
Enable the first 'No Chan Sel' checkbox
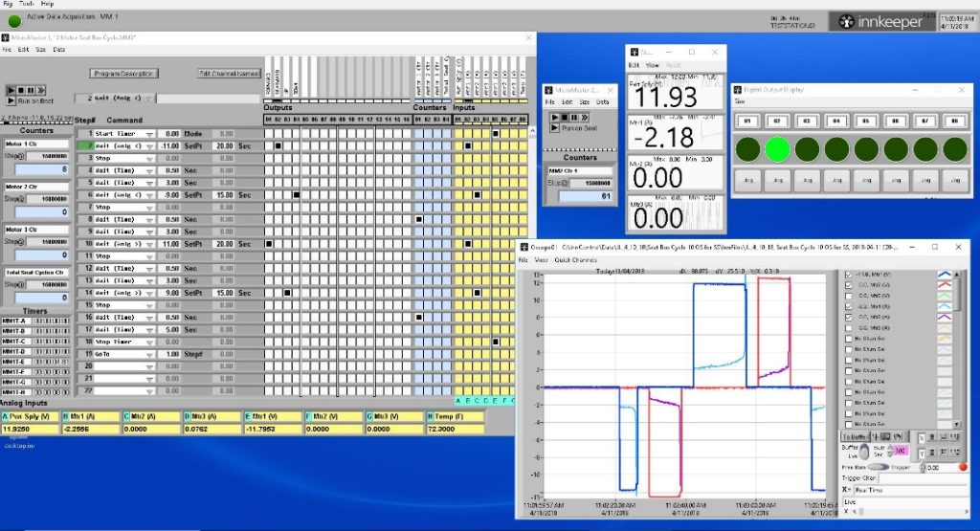click(x=846, y=340)
